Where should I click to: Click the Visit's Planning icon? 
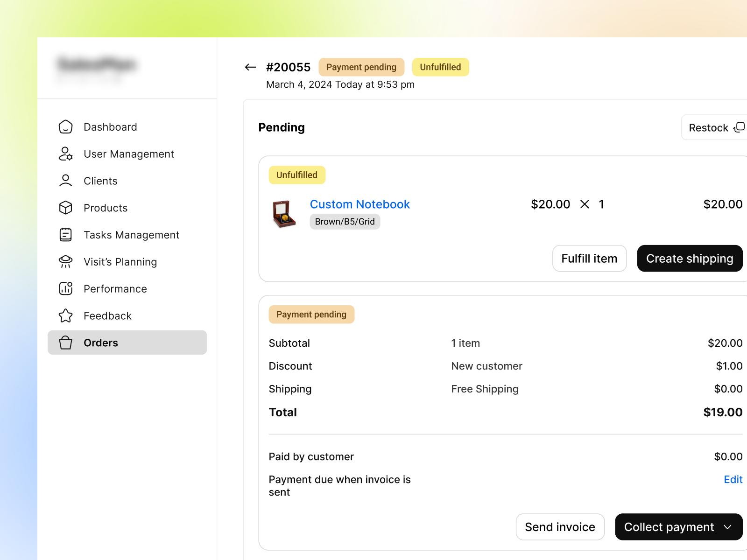(66, 262)
